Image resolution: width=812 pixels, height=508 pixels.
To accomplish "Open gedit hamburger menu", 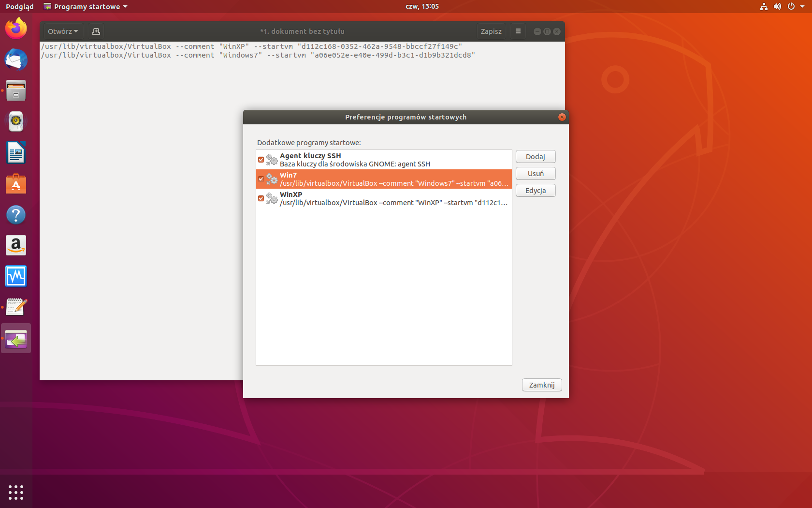I will (518, 31).
